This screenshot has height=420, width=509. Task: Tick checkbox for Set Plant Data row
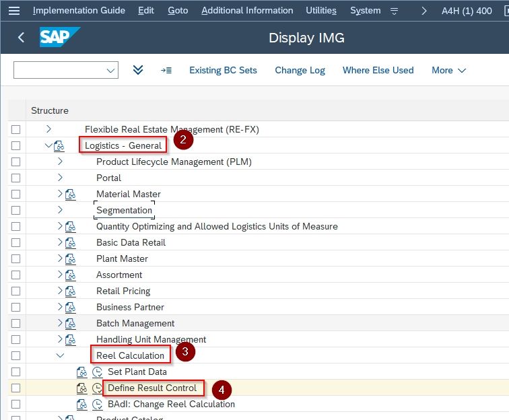click(15, 372)
